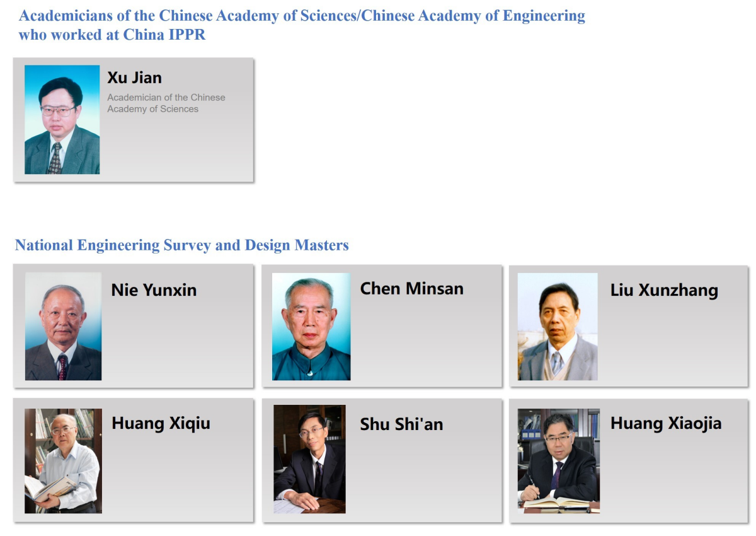The image size is (756, 536).
Task: Open Shu Shi'an's portrait photo
Action: (x=309, y=459)
